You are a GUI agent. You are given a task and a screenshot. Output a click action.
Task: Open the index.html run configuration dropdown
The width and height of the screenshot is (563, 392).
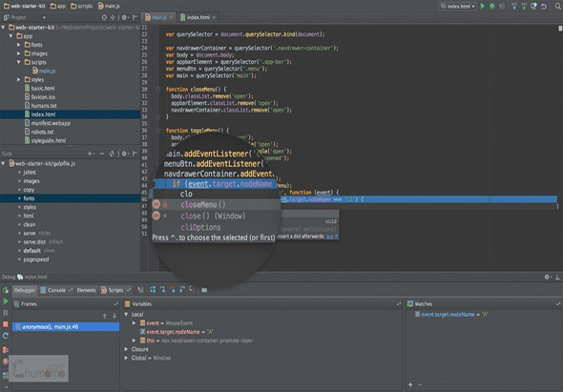click(x=457, y=6)
